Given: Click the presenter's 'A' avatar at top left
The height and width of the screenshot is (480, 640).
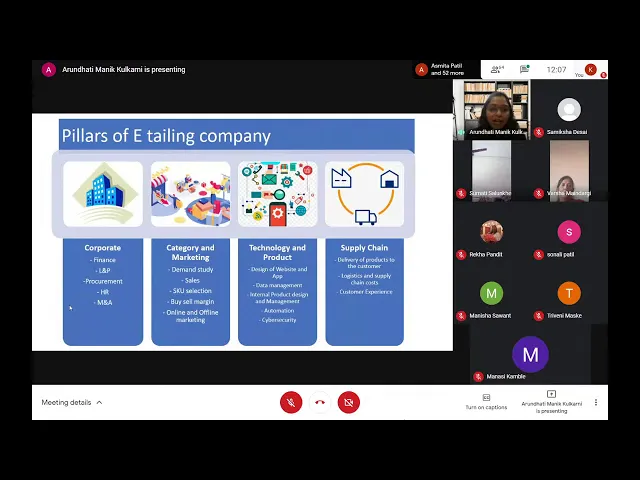Looking at the screenshot, I should coord(49,70).
